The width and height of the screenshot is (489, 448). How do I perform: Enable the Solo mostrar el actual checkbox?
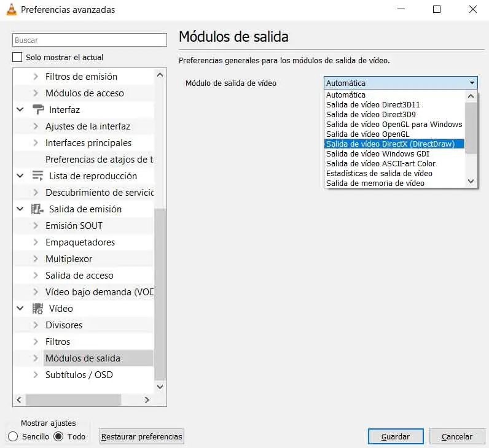[x=17, y=57]
